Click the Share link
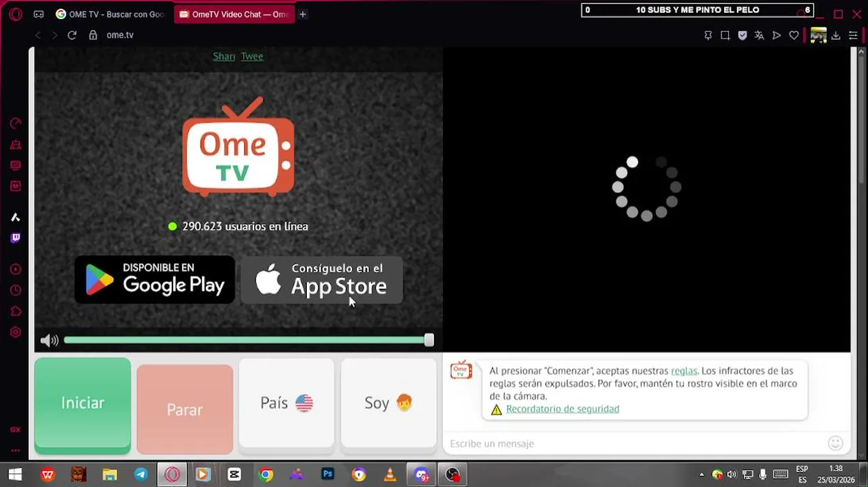 coord(224,56)
